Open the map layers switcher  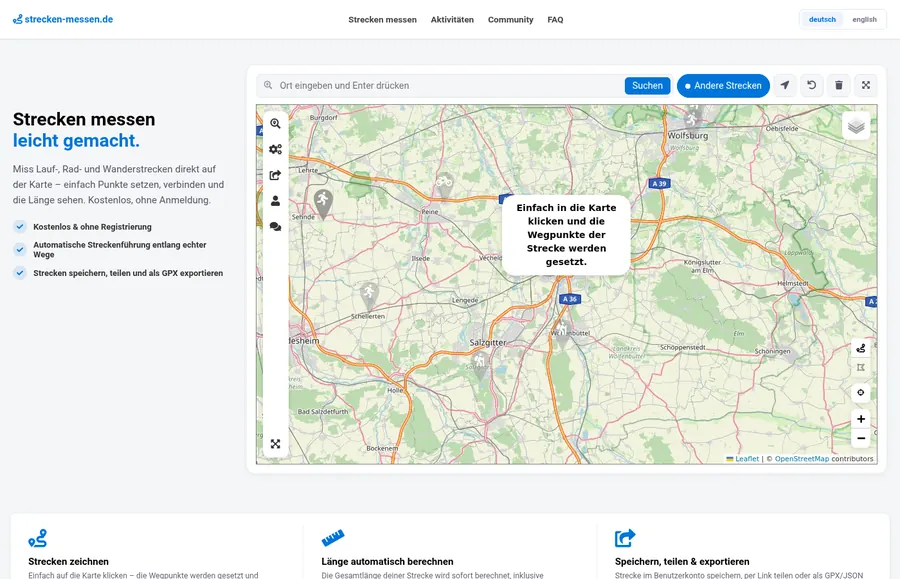click(x=856, y=126)
